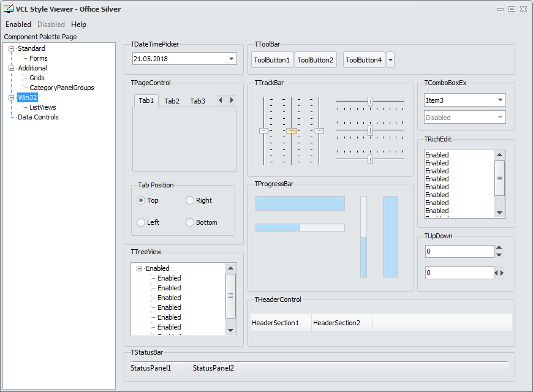Click the greyed Disabled menu item
Image resolution: width=533 pixels, height=392 pixels.
pos(51,24)
